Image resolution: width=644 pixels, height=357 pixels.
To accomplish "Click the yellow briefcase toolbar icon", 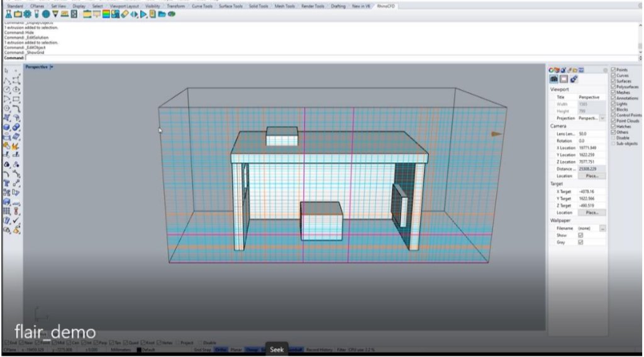I will [x=18, y=14].
